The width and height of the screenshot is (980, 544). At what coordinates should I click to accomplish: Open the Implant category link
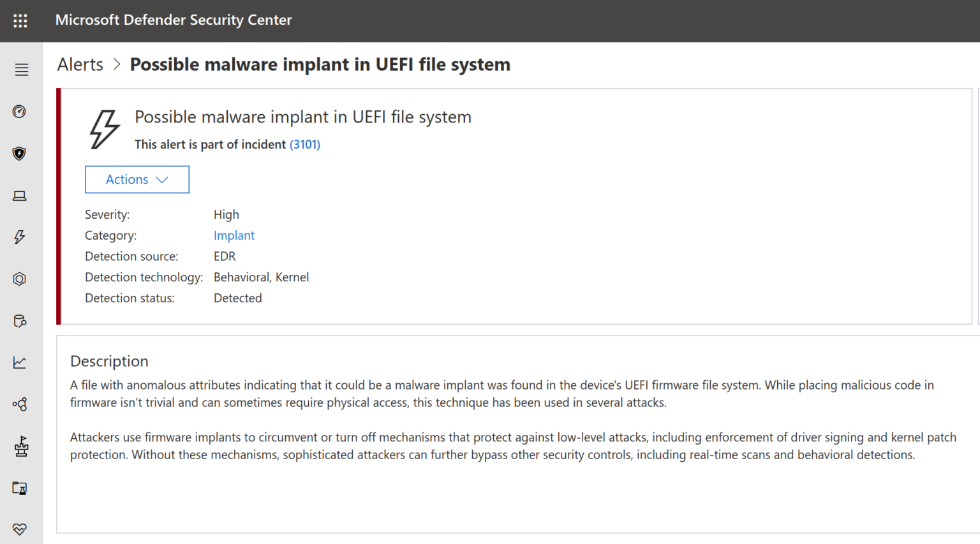(234, 235)
